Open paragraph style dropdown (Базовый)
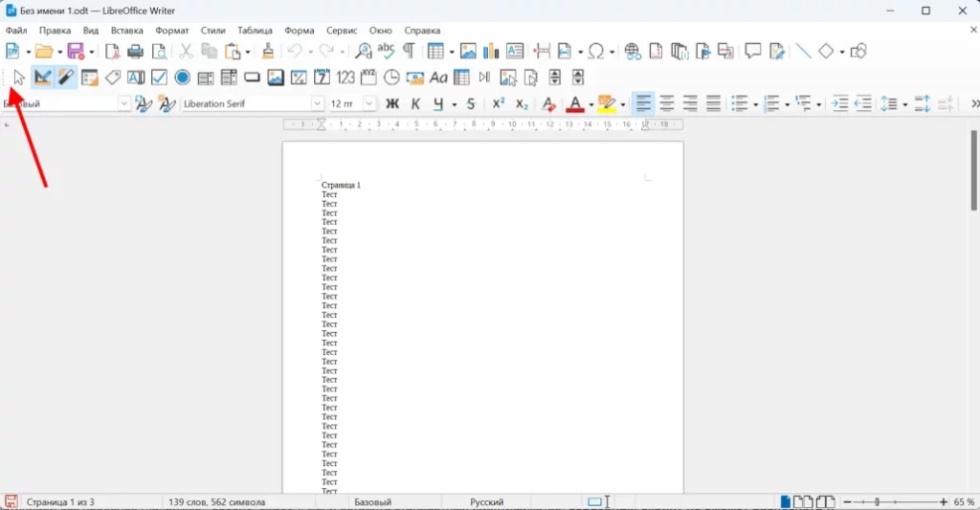This screenshot has height=510, width=980. (123, 103)
